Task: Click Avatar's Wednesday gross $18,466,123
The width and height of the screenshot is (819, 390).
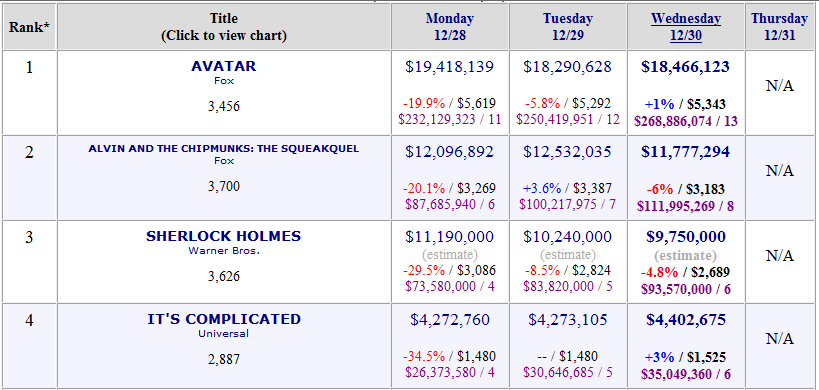Action: point(686,67)
